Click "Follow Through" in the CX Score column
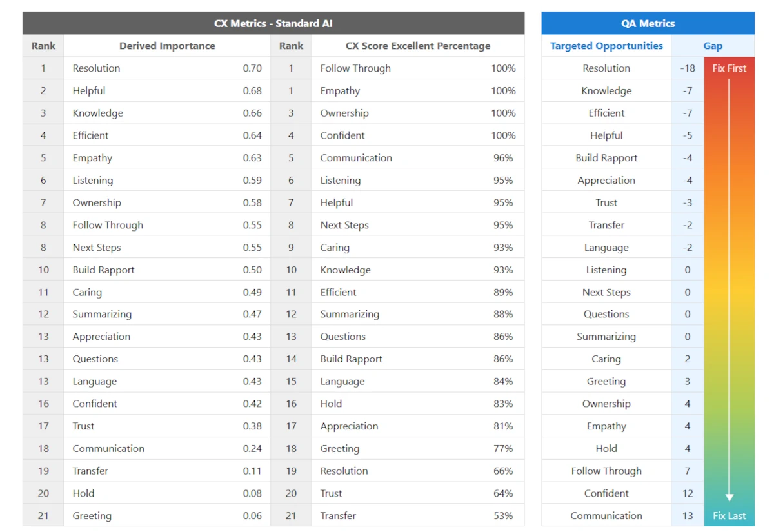Screen dimensions: 774x532 click(355, 68)
